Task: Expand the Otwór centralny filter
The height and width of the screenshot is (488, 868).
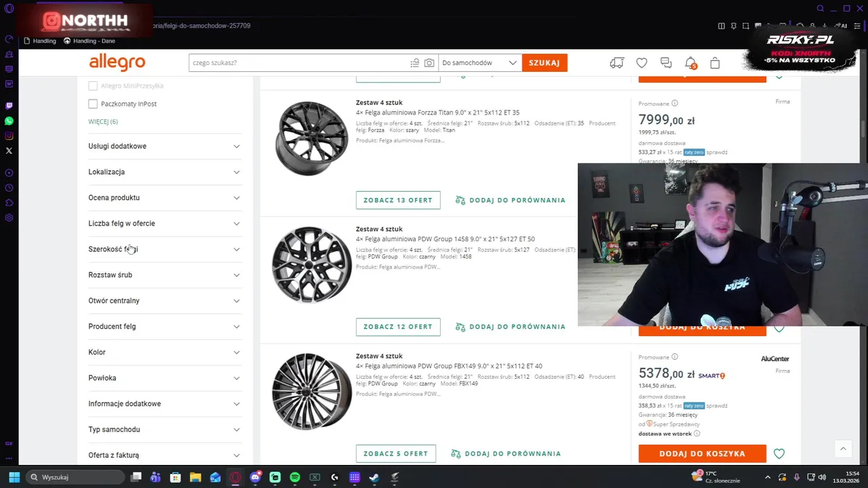Action: [164, 301]
